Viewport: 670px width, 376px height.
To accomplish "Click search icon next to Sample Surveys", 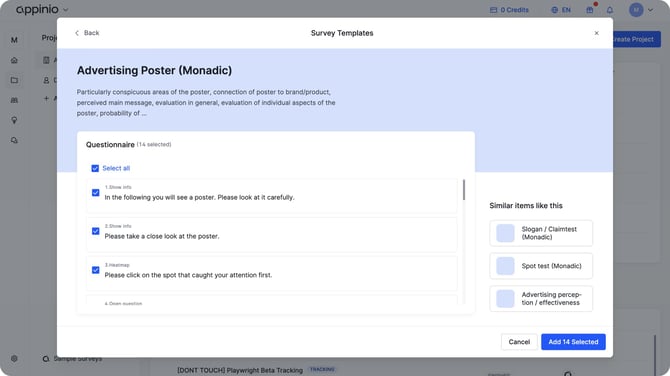I will coord(46,359).
